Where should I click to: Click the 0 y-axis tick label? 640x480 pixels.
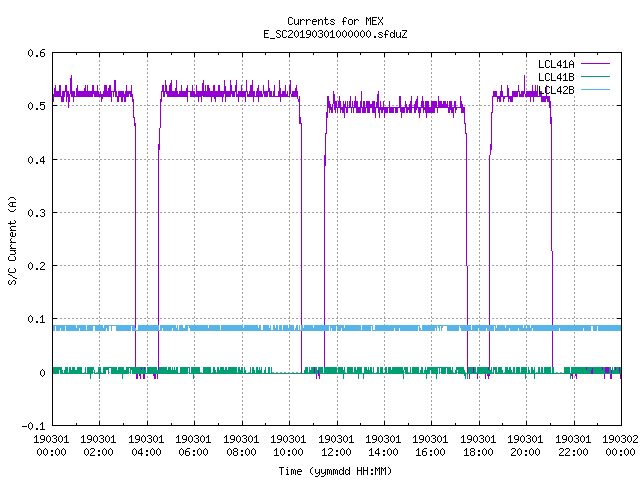(x=42, y=373)
